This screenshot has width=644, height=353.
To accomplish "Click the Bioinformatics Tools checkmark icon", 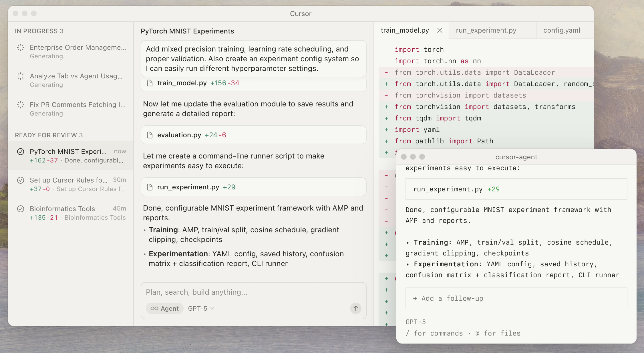I will tap(21, 209).
